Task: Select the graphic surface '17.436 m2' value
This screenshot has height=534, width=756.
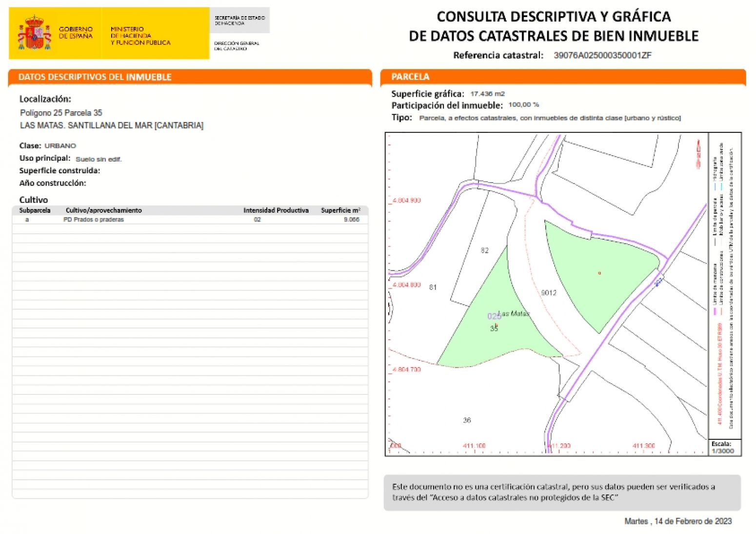Action: coord(488,94)
